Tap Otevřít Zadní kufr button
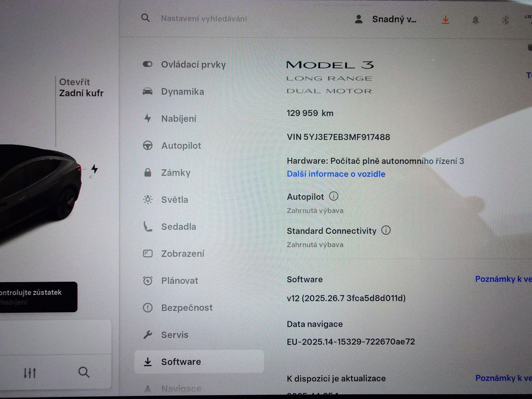Screen dimensions: 532x399 81,87
